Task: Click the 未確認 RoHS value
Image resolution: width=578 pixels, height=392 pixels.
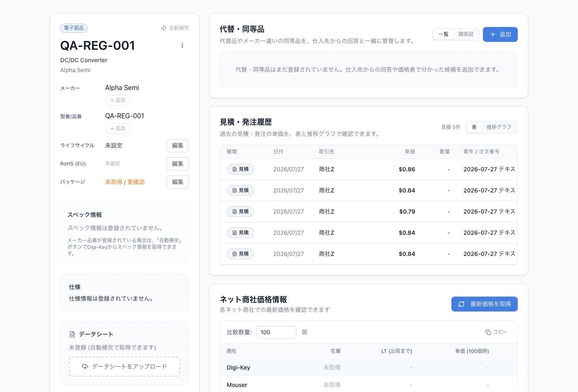Action: click(113, 164)
